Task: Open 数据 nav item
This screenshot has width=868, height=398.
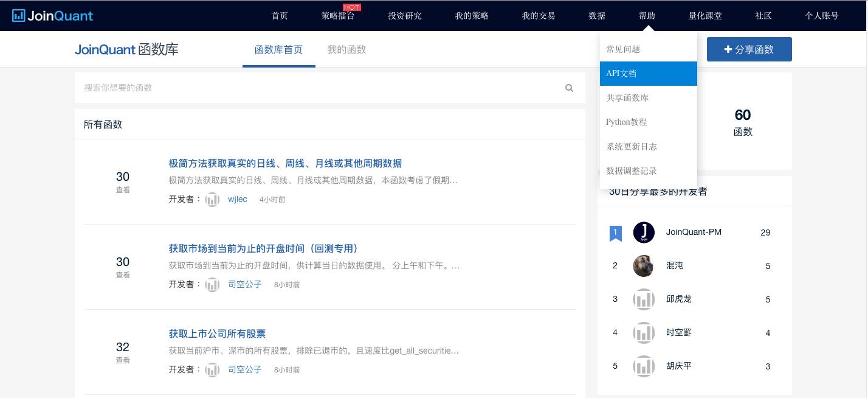Action: coord(597,16)
